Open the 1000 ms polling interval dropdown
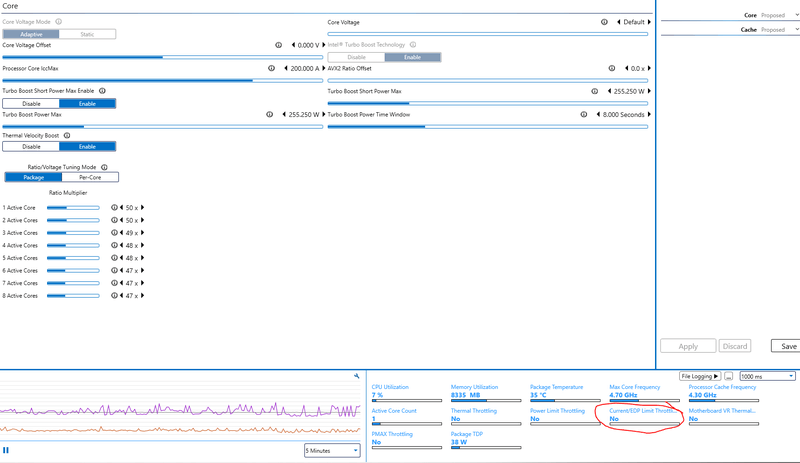Viewport: 800px width, 463px height. (767, 376)
